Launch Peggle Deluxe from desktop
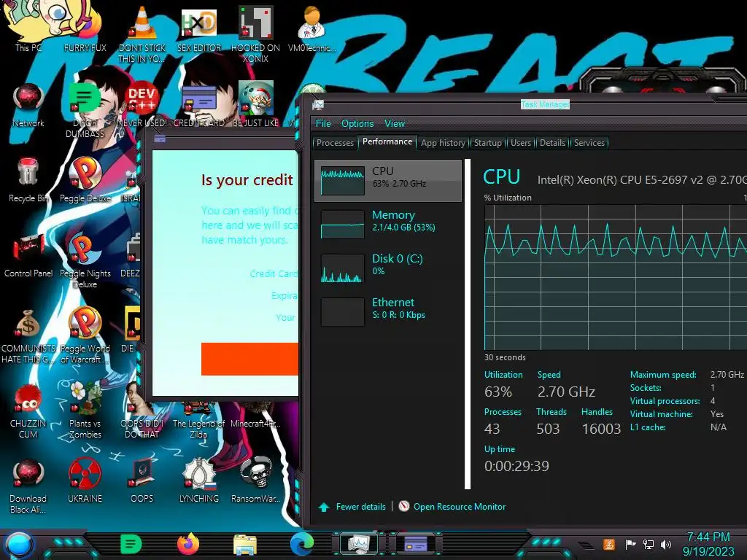The width and height of the screenshot is (747, 560). 85,180
